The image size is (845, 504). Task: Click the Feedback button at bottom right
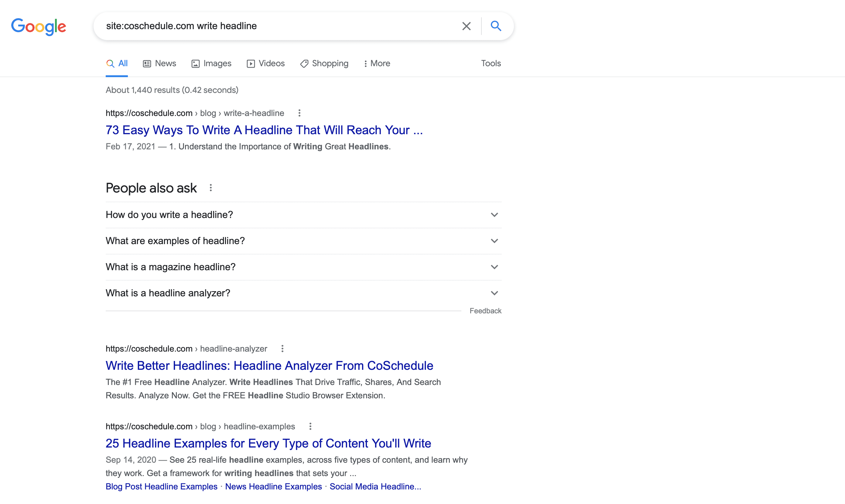point(485,311)
